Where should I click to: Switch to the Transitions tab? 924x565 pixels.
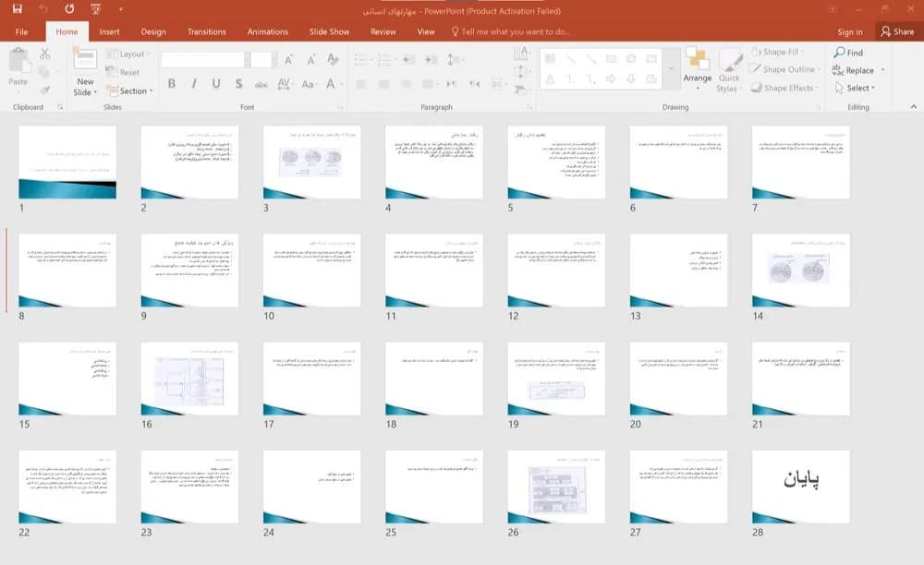pos(206,31)
